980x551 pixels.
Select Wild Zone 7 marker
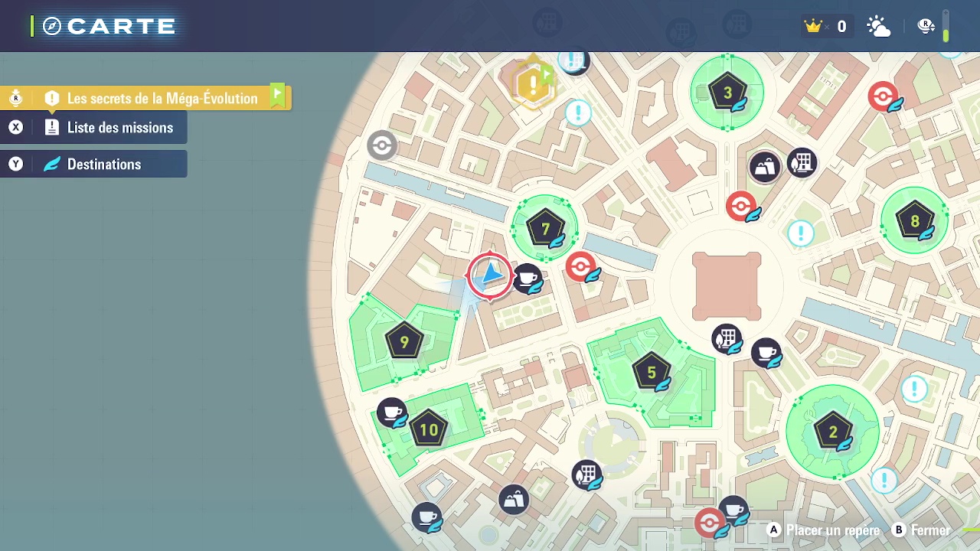click(x=545, y=229)
